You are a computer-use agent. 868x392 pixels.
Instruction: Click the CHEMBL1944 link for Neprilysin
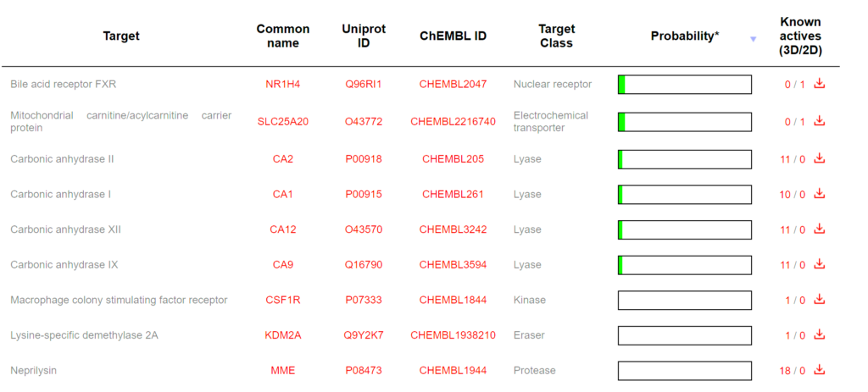click(453, 371)
